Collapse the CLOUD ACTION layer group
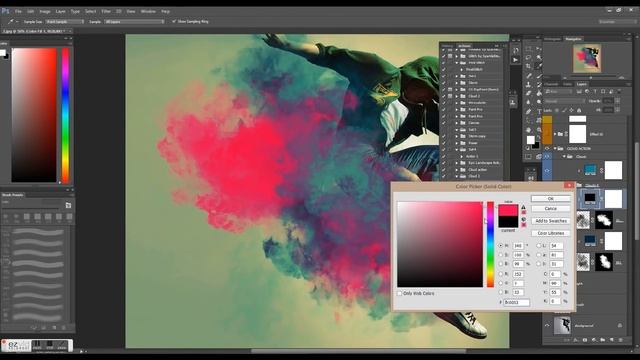Image resolution: width=640 pixels, height=360 pixels. click(x=555, y=149)
